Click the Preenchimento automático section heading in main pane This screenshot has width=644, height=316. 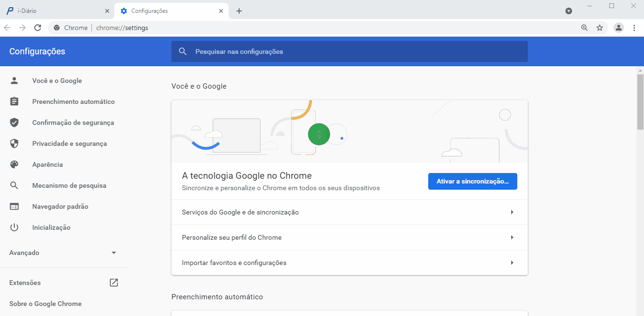coord(217,297)
